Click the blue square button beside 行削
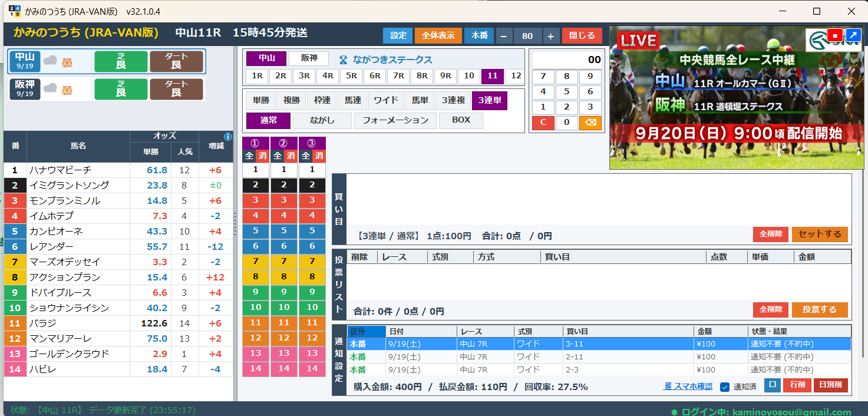Viewport: 868px width, 416px height. click(x=773, y=385)
